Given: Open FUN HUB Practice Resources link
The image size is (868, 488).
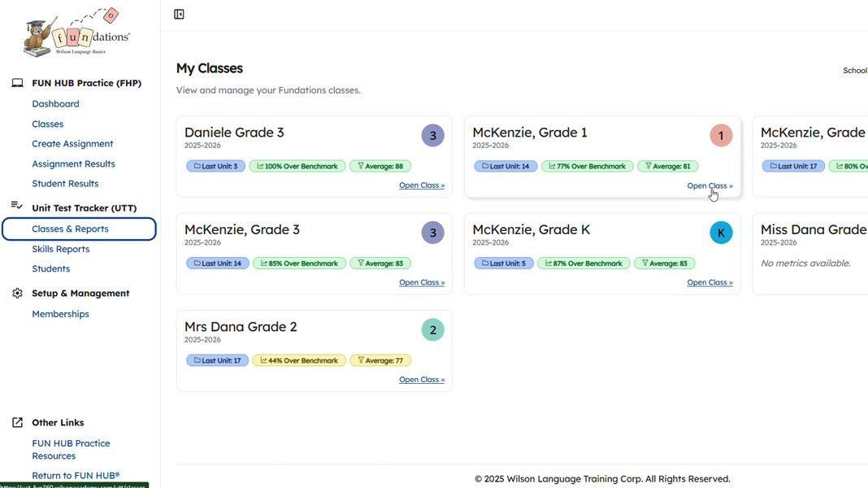Looking at the screenshot, I should [x=71, y=449].
